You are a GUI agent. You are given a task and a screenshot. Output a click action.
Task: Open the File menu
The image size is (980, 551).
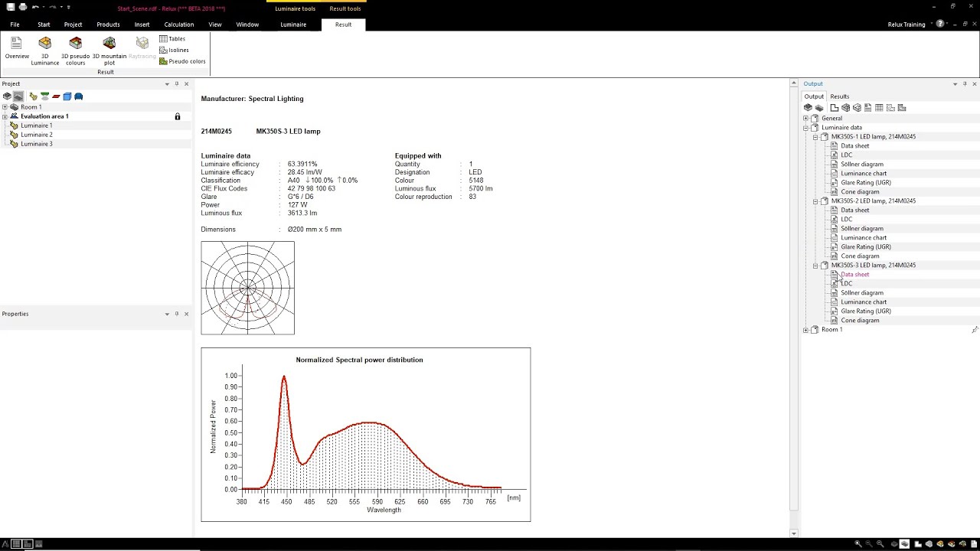tap(15, 24)
